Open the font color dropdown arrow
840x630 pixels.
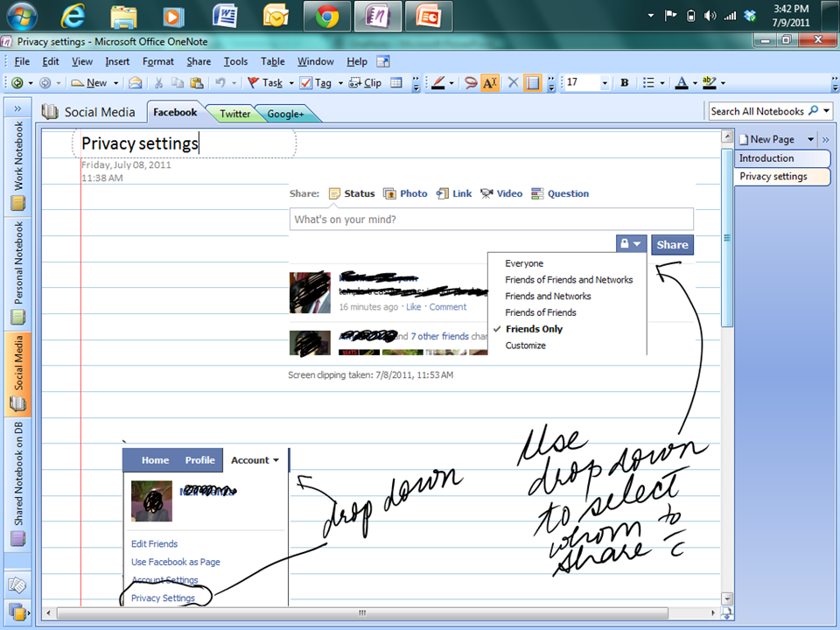[695, 83]
